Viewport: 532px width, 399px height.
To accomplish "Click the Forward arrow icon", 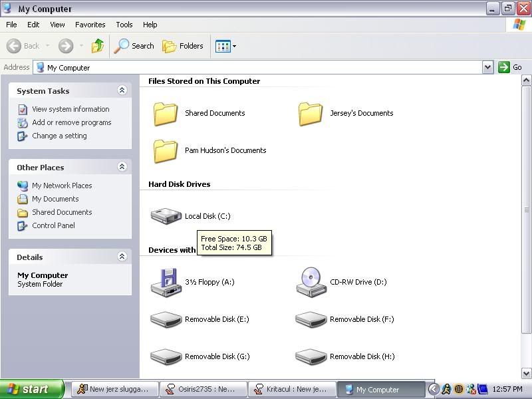I will pyautogui.click(x=66, y=46).
